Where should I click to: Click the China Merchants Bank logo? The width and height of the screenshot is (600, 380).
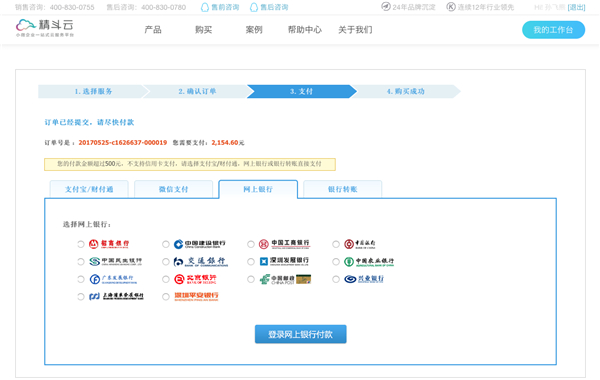(x=109, y=244)
